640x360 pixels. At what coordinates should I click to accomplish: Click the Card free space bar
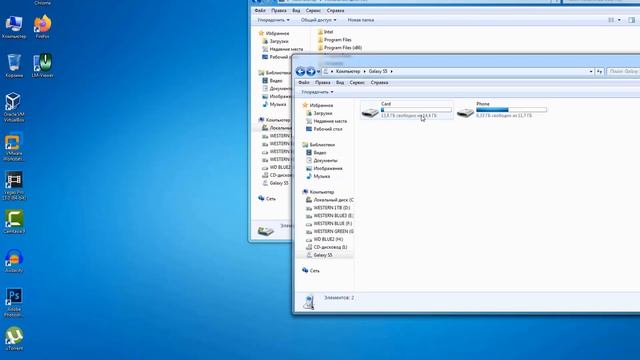pos(416,110)
